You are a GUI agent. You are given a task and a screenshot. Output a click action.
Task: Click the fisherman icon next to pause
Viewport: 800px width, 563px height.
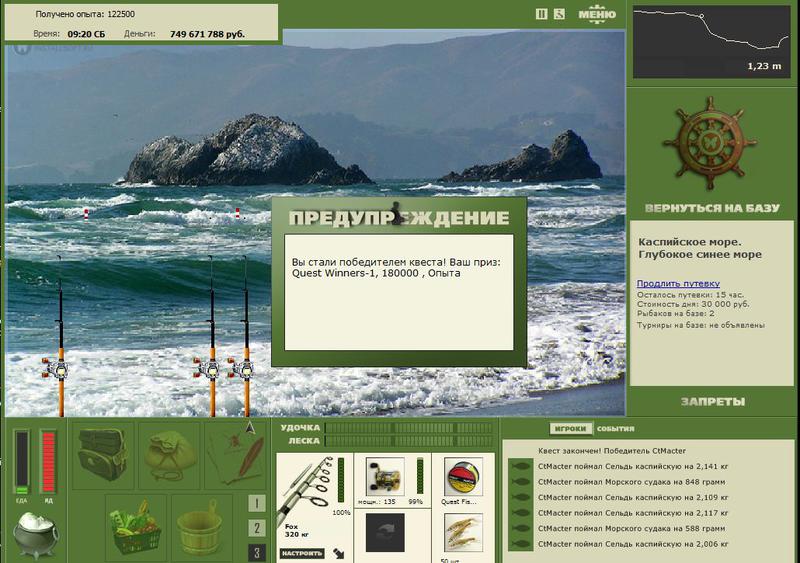[559, 14]
